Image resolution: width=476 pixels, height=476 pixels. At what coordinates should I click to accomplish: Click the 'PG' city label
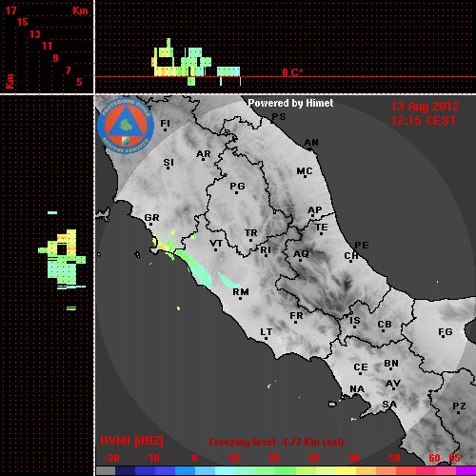tap(237, 187)
